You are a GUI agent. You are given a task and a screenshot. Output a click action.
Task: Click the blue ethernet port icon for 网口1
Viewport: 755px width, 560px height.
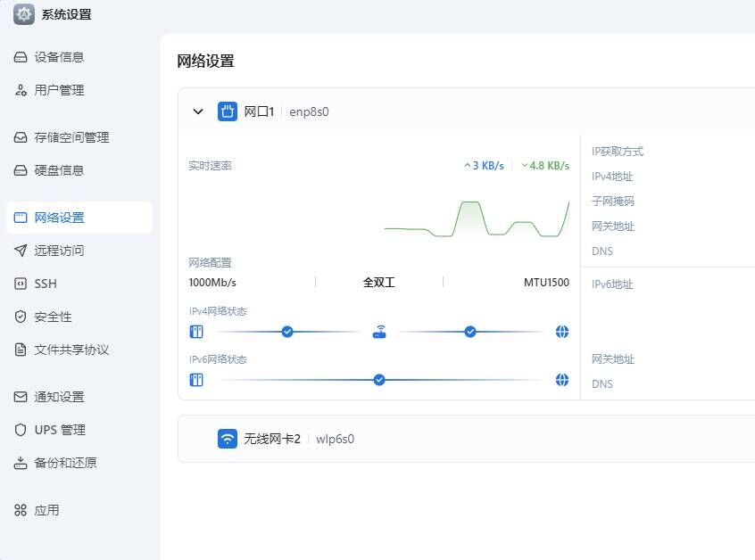pos(228,111)
